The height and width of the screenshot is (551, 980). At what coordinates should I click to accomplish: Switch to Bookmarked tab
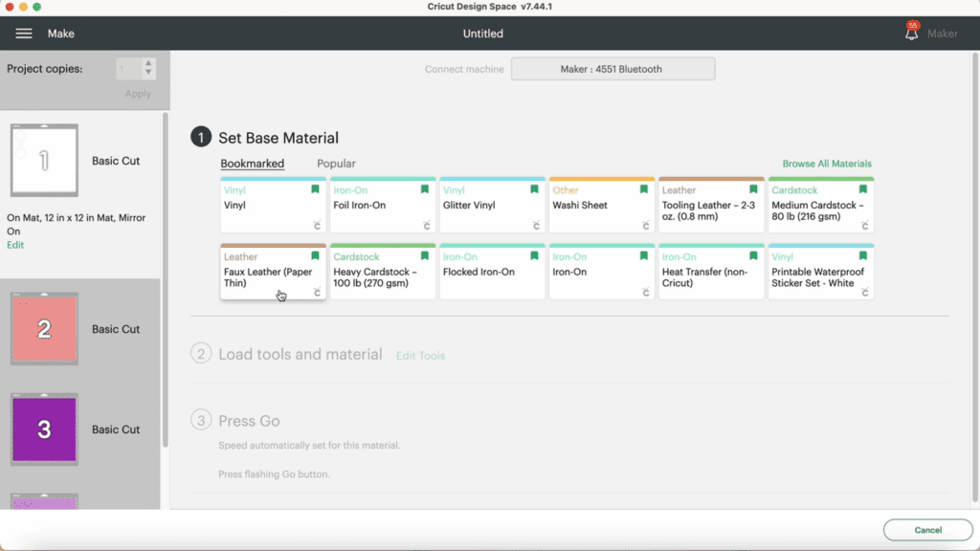252,164
